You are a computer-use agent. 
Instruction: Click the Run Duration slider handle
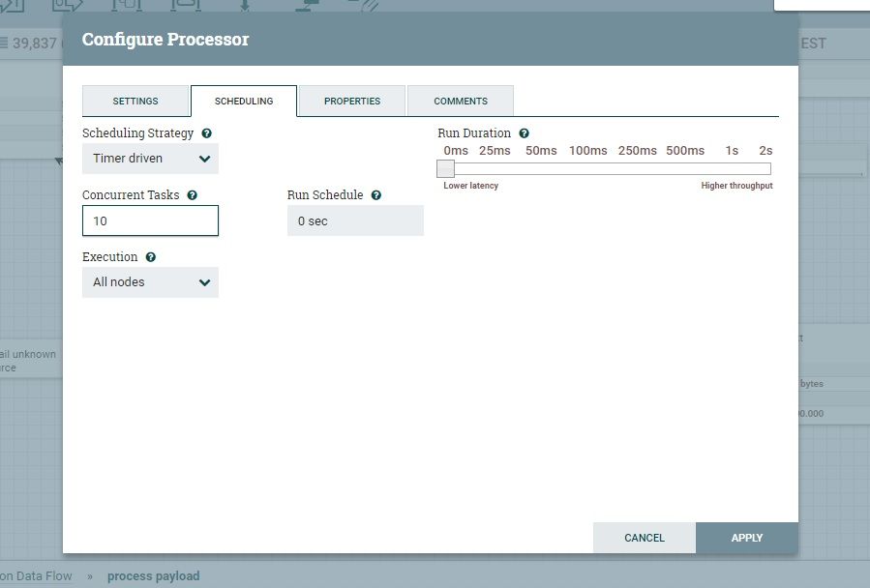tap(444, 167)
